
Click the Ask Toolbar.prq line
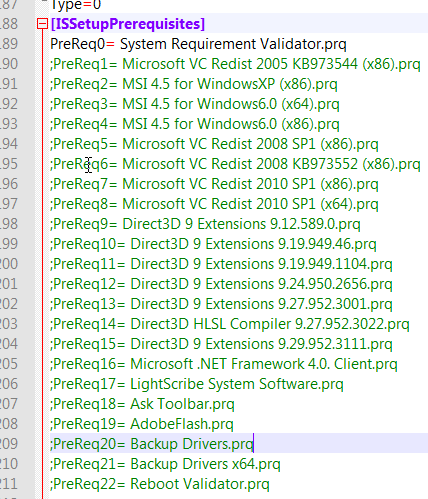tap(142, 404)
